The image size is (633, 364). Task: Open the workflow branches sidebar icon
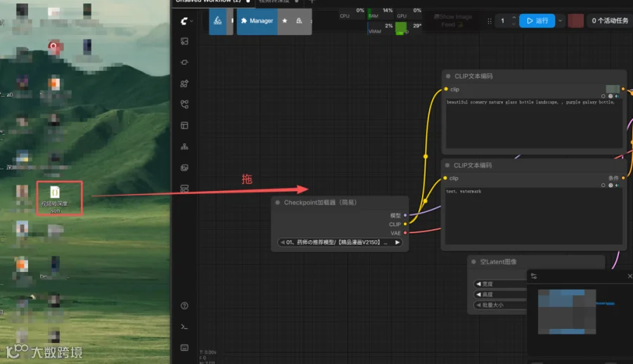184,105
